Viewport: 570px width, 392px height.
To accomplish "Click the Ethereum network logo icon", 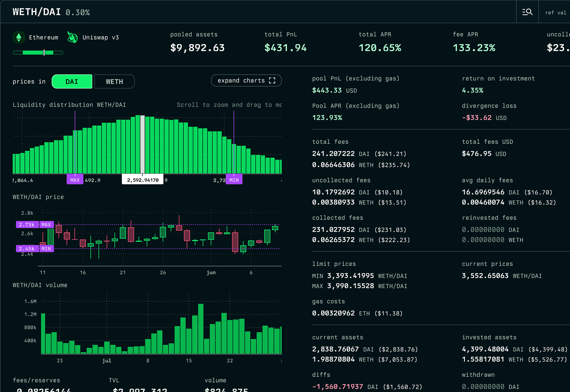I will 19,37.
